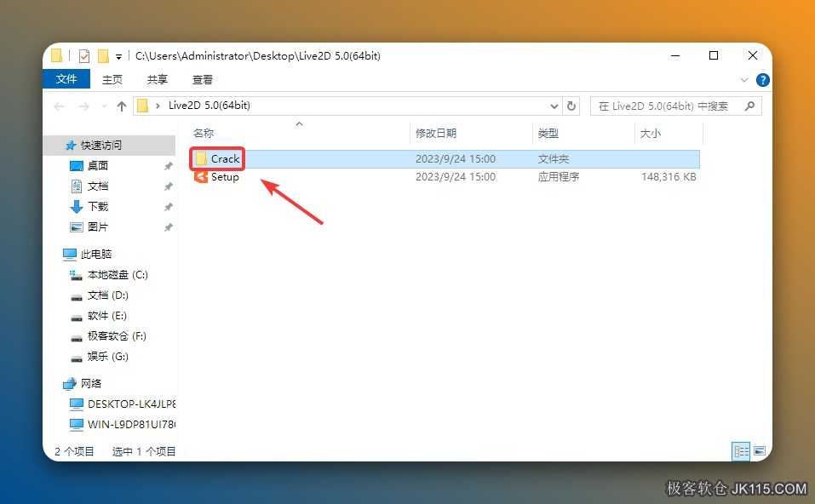
Task: Open 文档 in quick access
Action: tap(98, 186)
